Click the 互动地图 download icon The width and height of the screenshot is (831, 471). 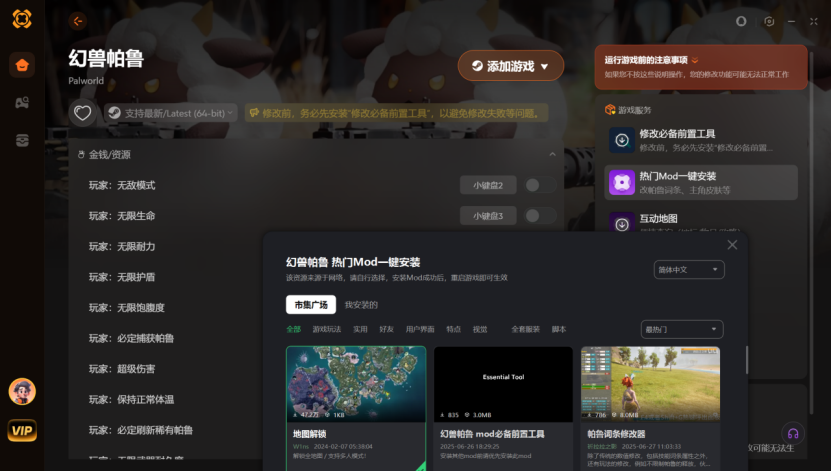point(622,224)
